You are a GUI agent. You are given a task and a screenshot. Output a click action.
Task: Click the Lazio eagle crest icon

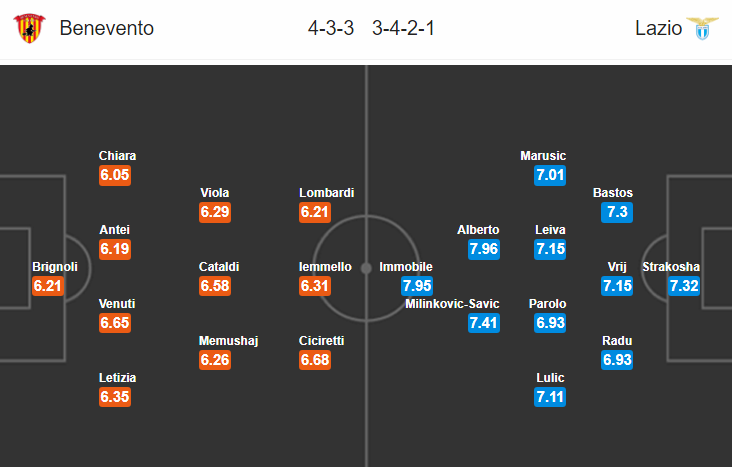pos(703,28)
